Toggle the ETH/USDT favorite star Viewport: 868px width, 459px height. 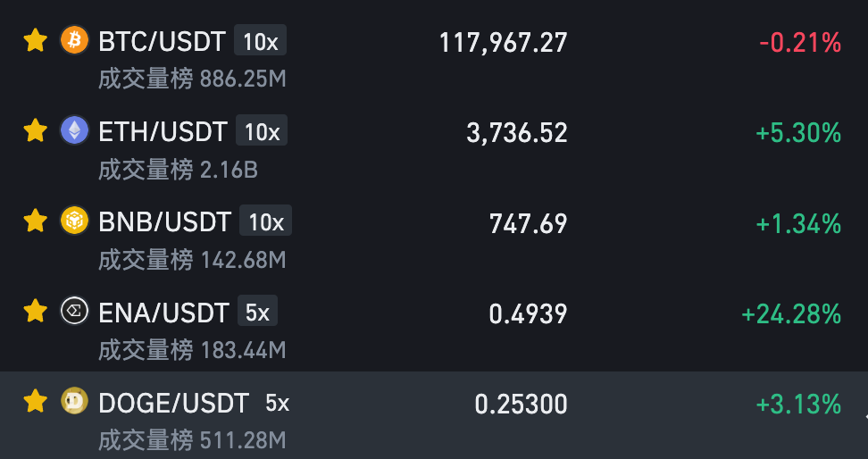tap(36, 130)
